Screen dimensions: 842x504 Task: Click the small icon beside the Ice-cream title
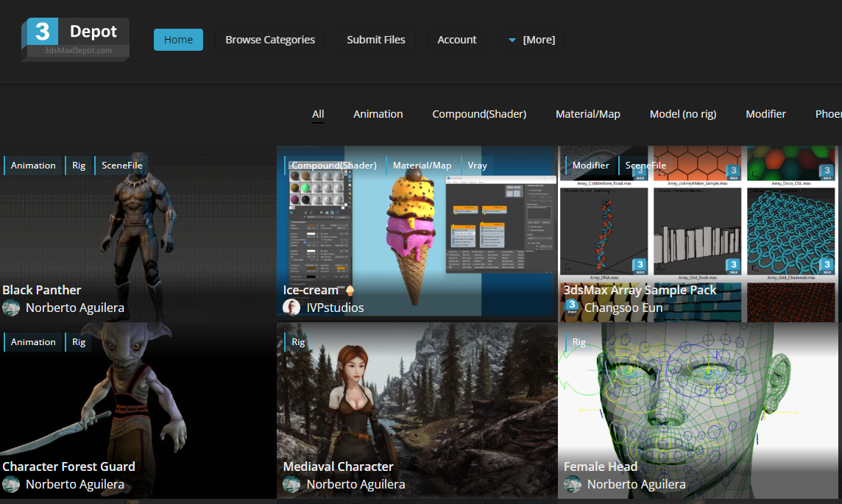(x=350, y=291)
